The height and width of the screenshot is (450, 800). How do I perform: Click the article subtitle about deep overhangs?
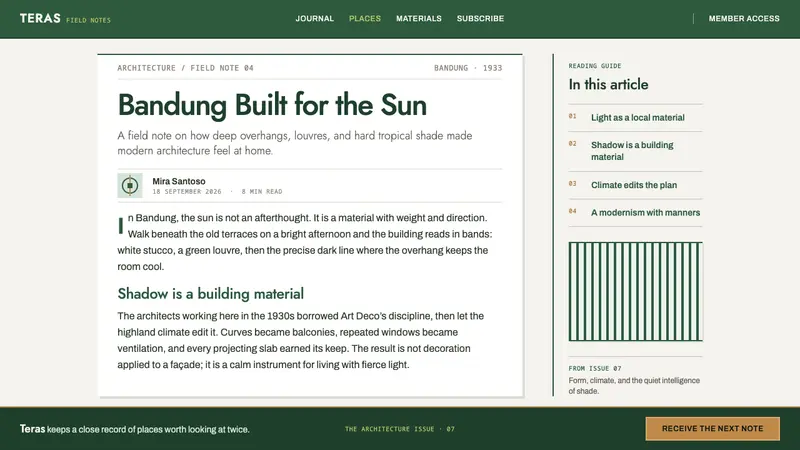click(x=295, y=143)
